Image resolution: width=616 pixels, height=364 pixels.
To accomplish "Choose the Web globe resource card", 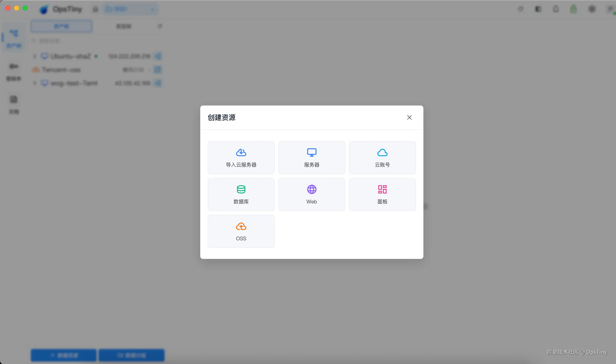I will [312, 194].
